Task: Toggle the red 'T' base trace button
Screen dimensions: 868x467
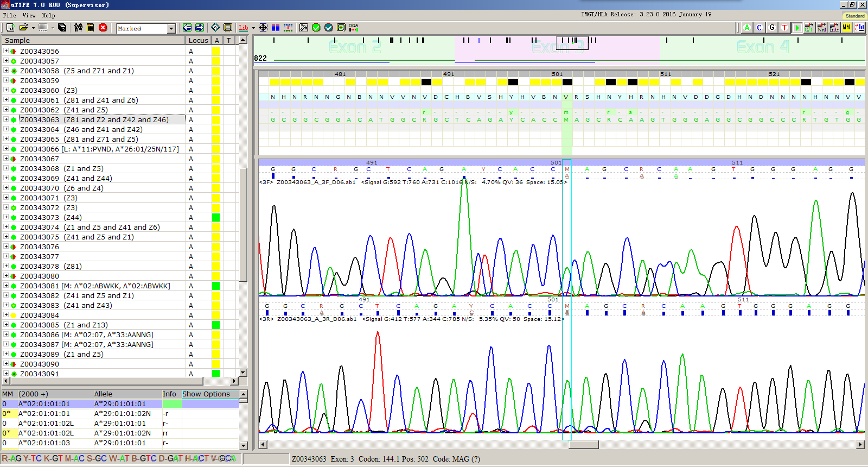Action: [784, 28]
